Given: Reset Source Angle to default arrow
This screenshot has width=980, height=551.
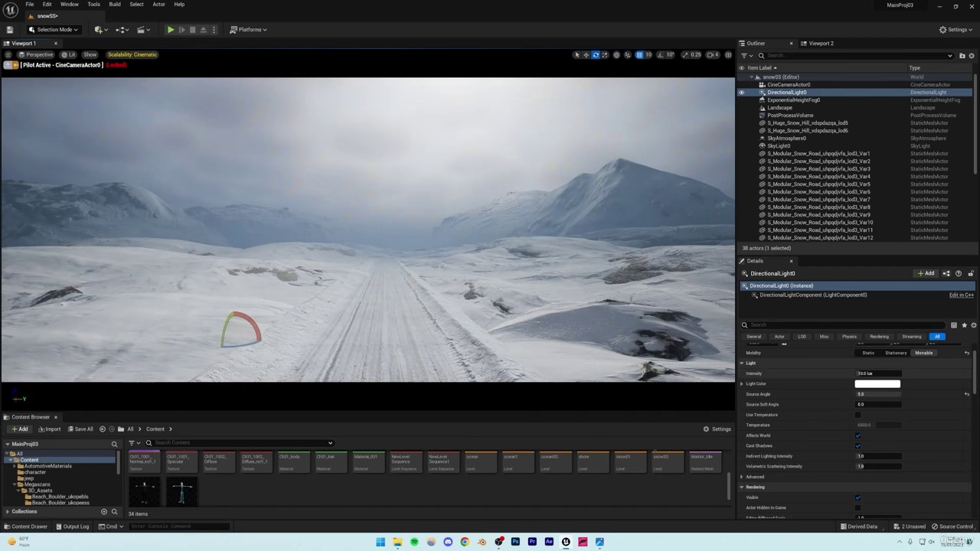Looking at the screenshot, I should [x=966, y=394].
